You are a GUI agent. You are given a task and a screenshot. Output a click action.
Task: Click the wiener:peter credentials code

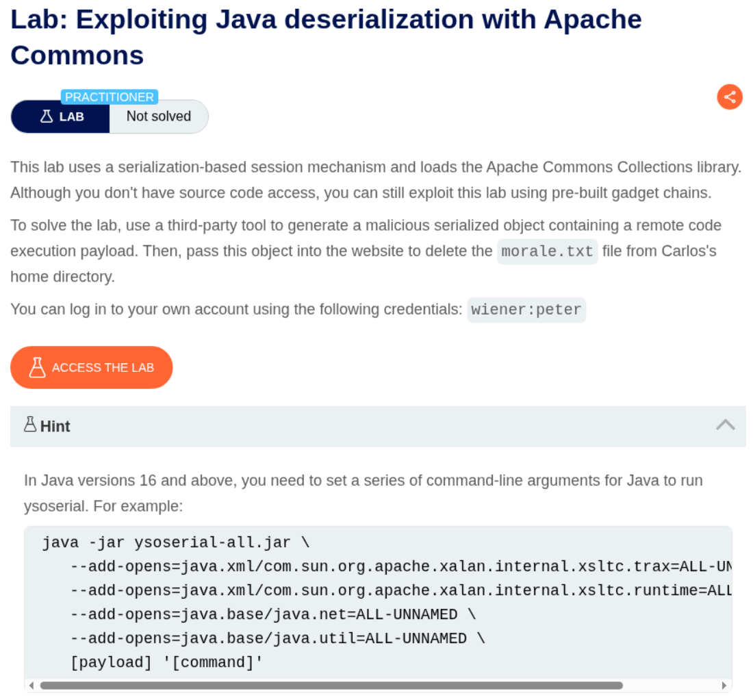[x=526, y=310]
